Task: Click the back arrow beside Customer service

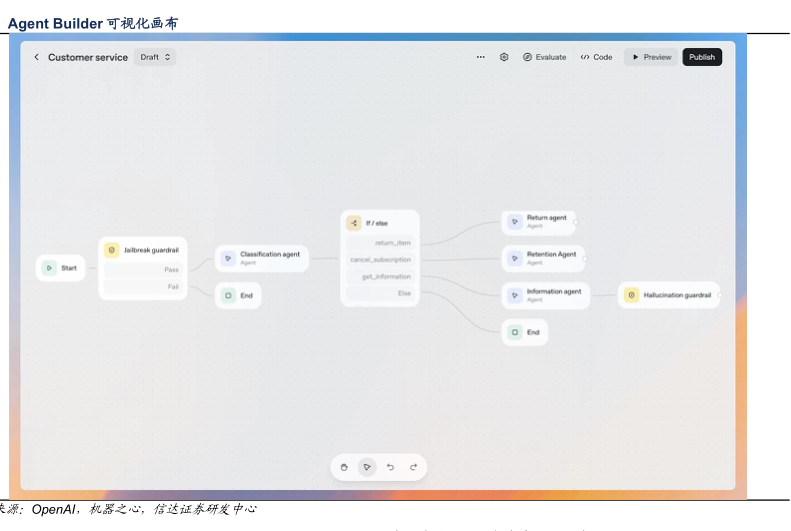Action: point(37,57)
